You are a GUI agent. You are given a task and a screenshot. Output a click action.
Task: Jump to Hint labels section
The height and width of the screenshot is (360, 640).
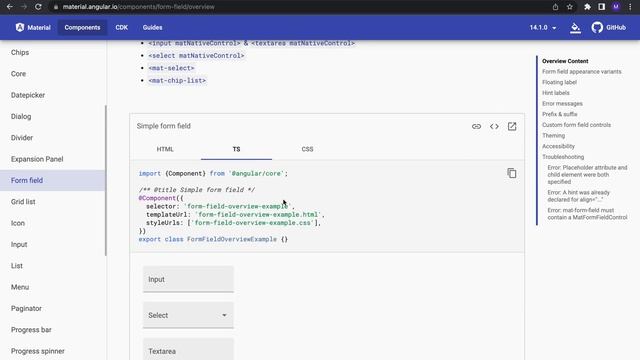click(556, 93)
